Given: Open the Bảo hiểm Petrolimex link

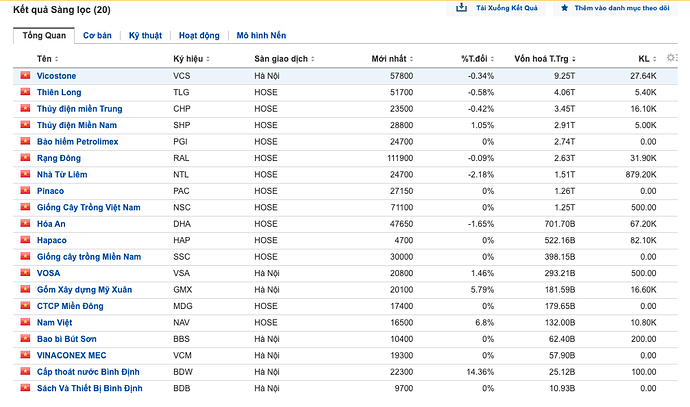Looking at the screenshot, I should pos(77,142).
